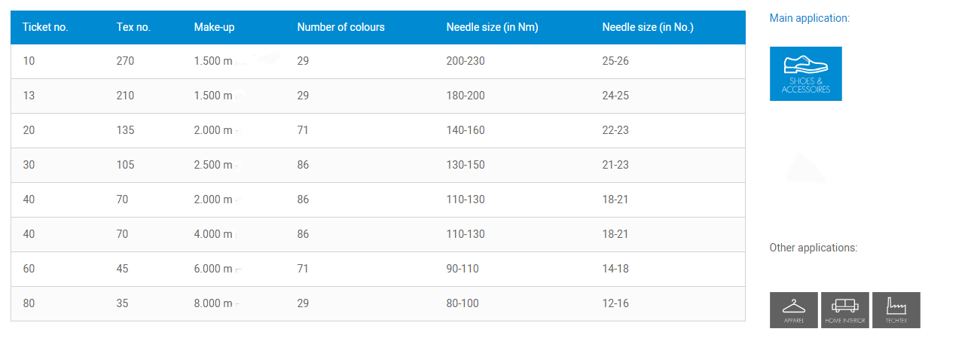Viewport: 980px width, 338px height.
Task: Select the Tex 270 cell
Action: [125, 61]
